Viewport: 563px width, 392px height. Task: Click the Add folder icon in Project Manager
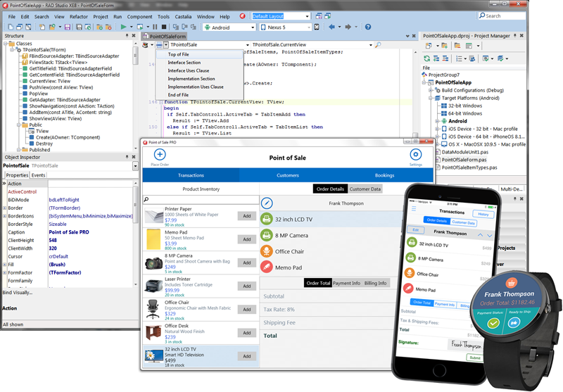click(x=445, y=46)
